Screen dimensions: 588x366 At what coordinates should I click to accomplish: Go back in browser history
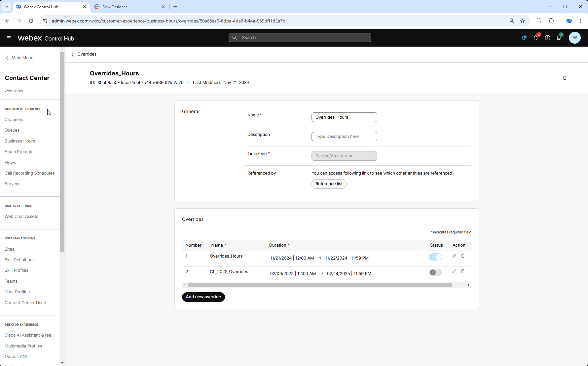(x=7, y=21)
